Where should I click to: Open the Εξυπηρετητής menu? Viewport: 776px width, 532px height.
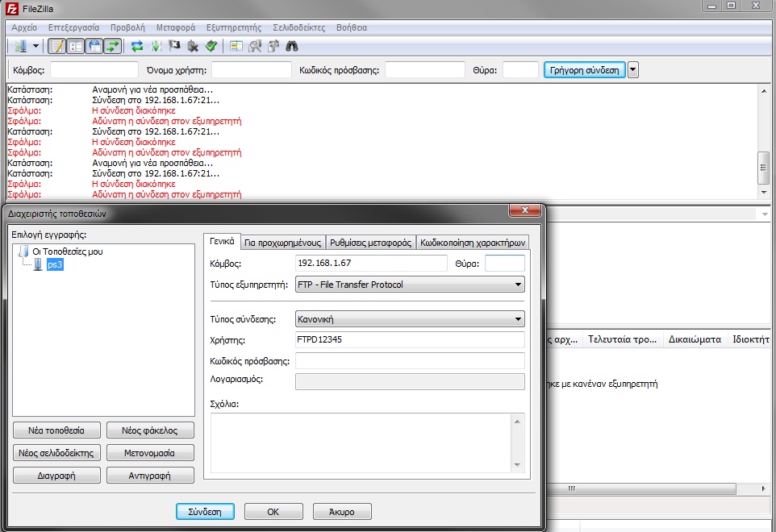click(234, 27)
